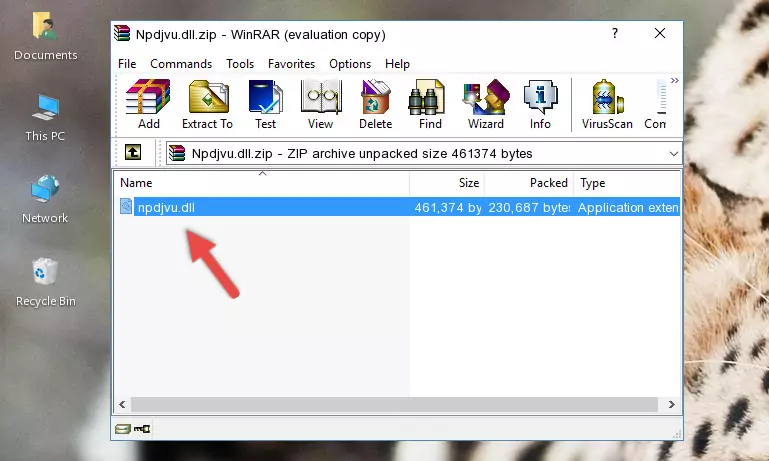Viewport: 769px width, 461px height.
Task: Show archive Info
Action: point(540,104)
